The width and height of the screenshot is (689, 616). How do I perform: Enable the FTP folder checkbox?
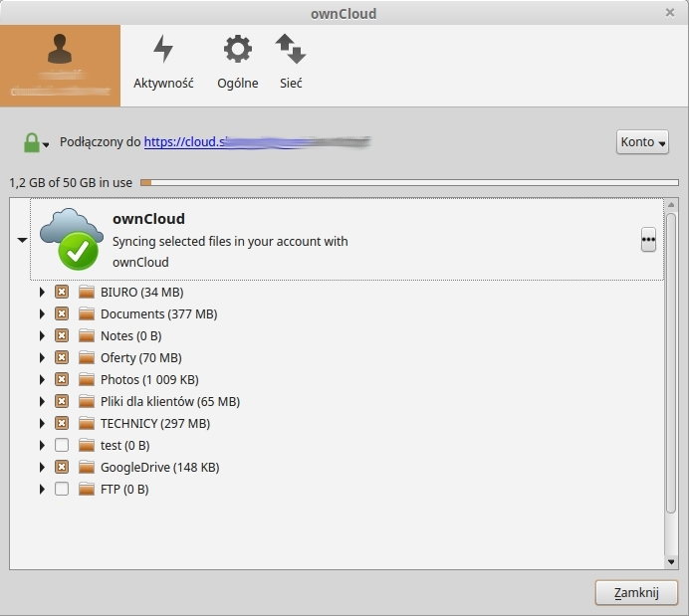tap(62, 489)
